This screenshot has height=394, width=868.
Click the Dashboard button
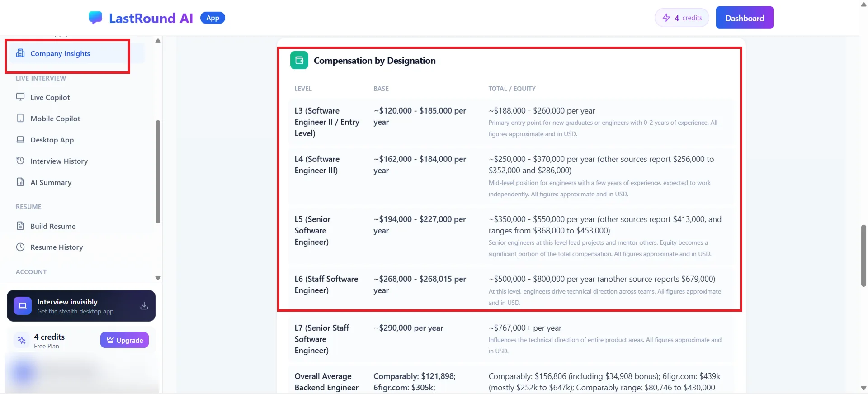click(x=745, y=18)
